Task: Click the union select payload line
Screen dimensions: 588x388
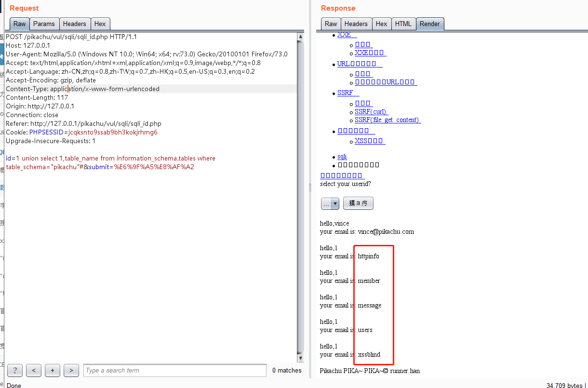Action: click(x=110, y=158)
